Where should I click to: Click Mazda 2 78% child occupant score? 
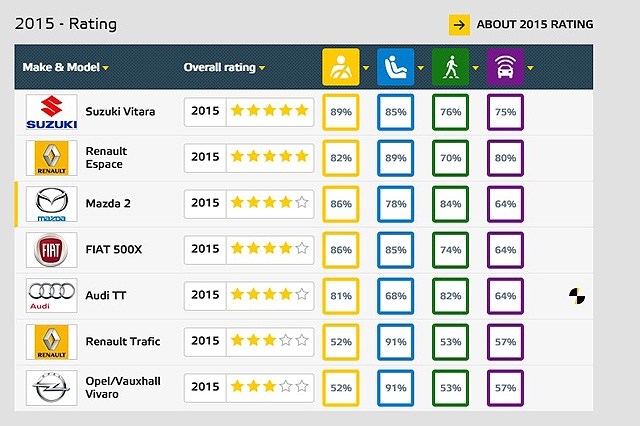(396, 204)
